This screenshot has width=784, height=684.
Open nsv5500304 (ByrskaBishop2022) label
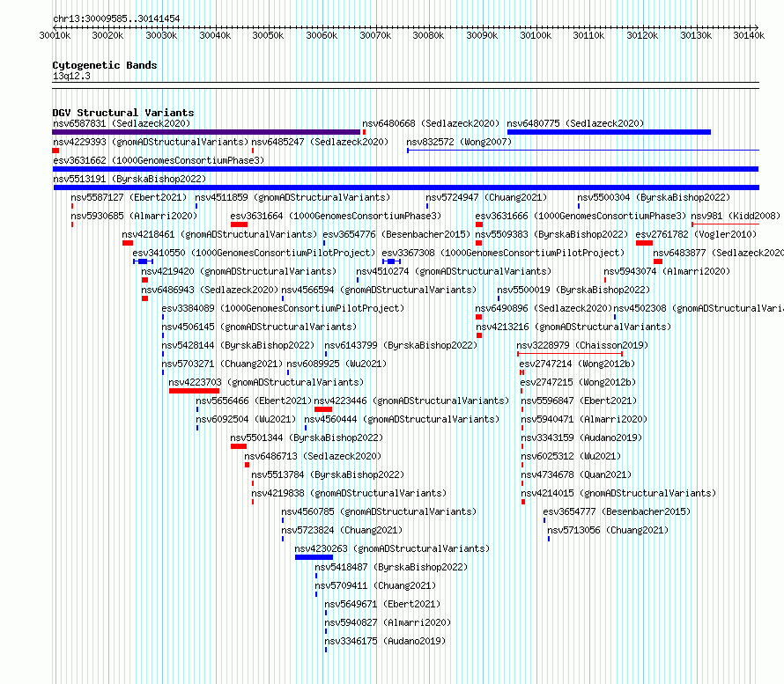pos(654,197)
